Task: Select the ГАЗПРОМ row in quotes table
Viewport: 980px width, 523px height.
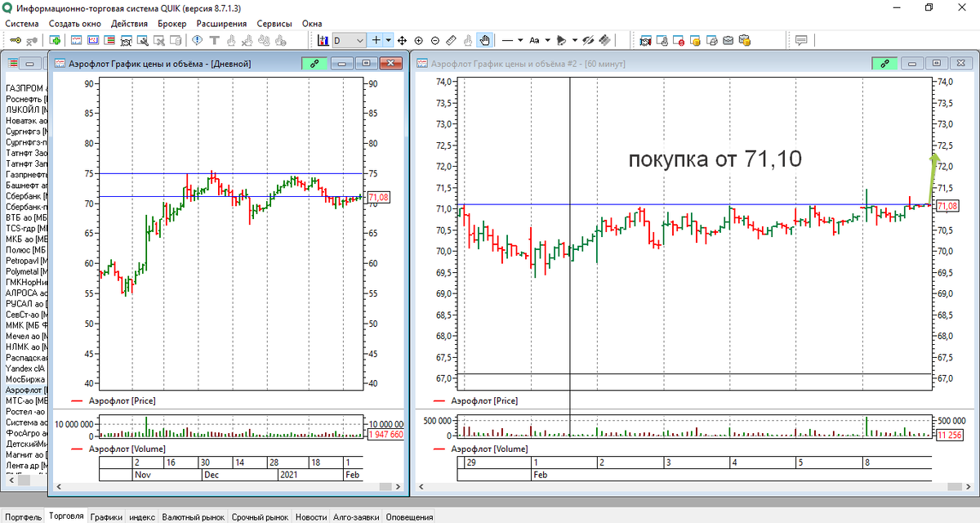Action: point(26,87)
